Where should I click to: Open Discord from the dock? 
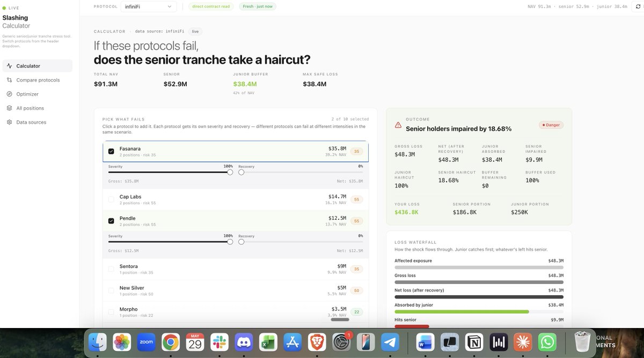click(244, 342)
